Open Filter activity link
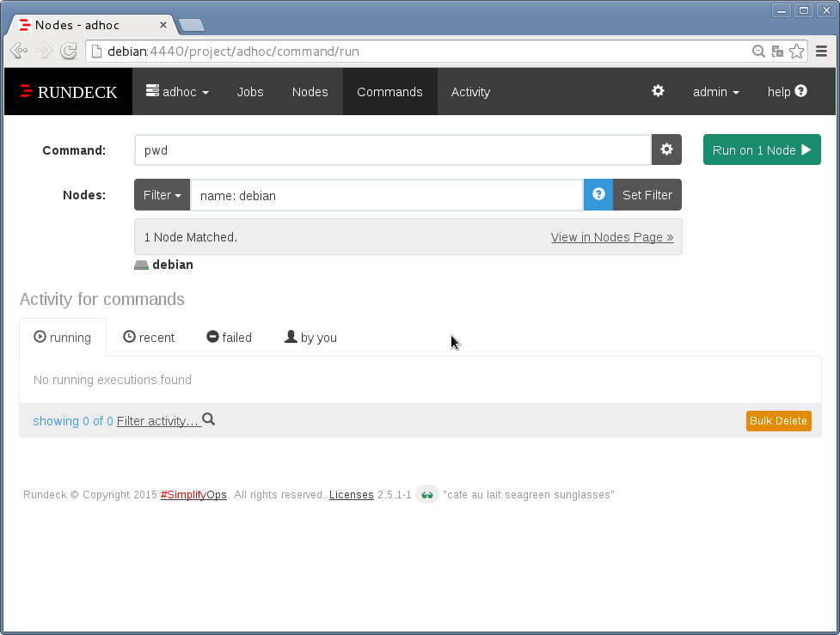 point(166,420)
